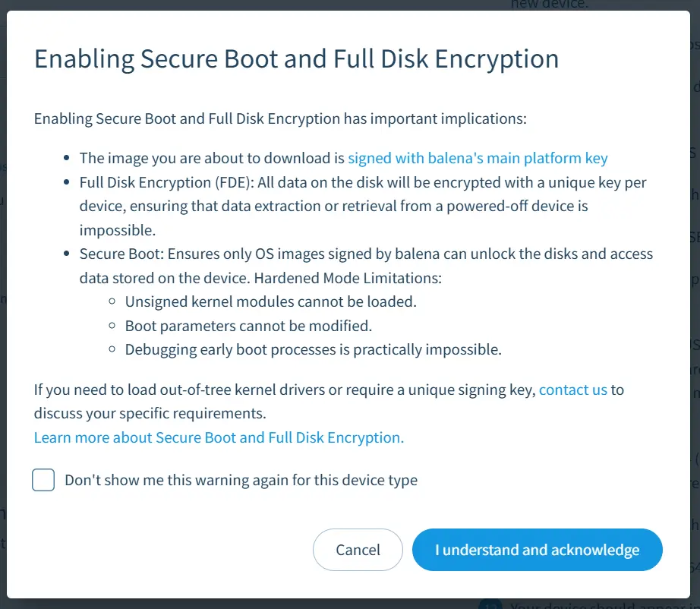Click the 'signed with balena's main platform key' link
Viewport: 700px width, 609px height.
478,158
